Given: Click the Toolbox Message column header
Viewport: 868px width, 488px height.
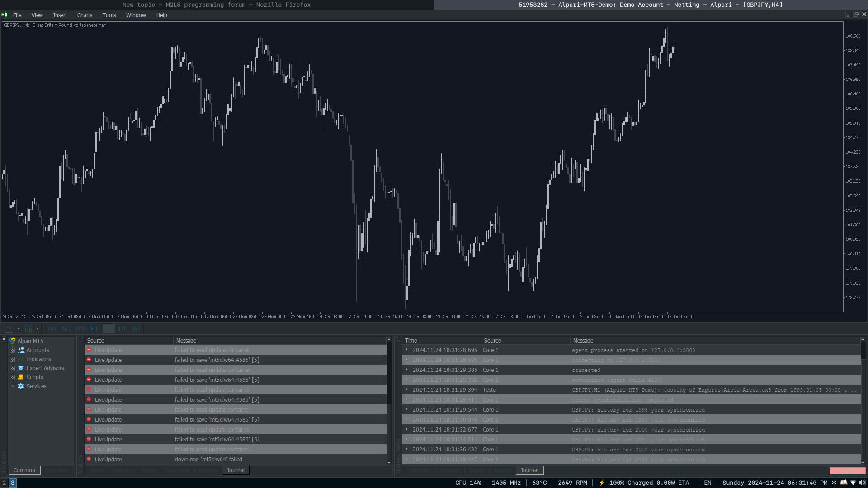Looking at the screenshot, I should pyautogui.click(x=280, y=341).
